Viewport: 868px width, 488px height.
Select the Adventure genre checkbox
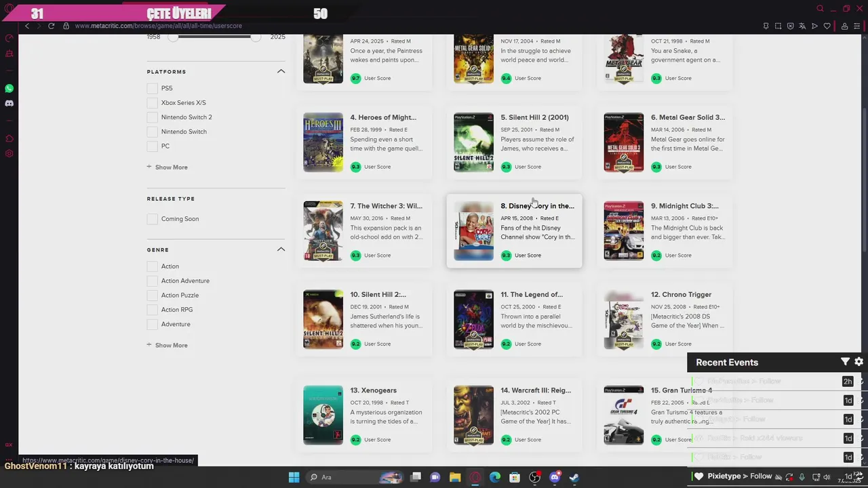point(153,324)
